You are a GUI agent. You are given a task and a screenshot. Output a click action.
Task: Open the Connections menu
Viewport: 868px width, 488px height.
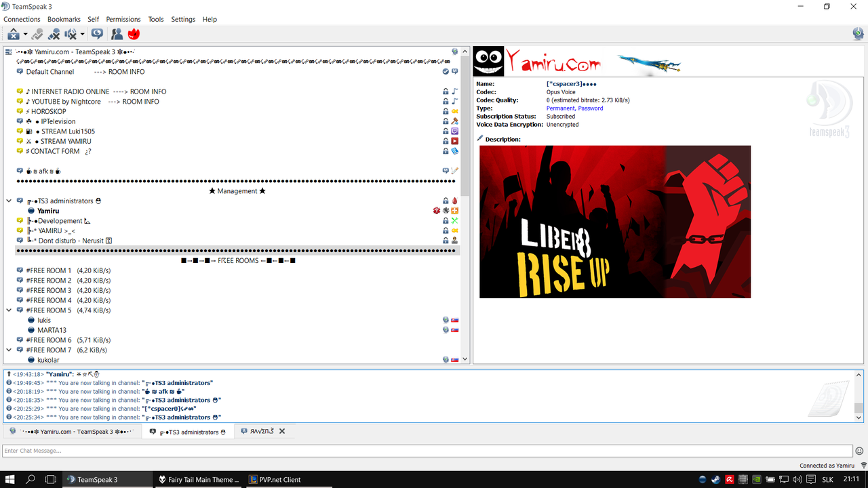22,19
